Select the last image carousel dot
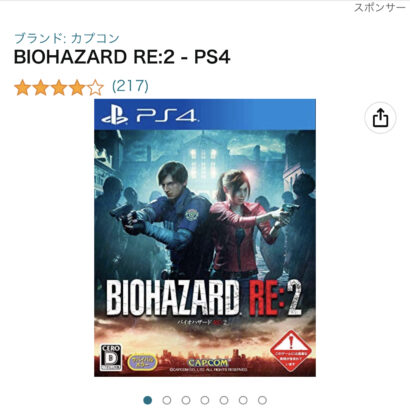The height and width of the screenshot is (411, 410). [x=262, y=400]
